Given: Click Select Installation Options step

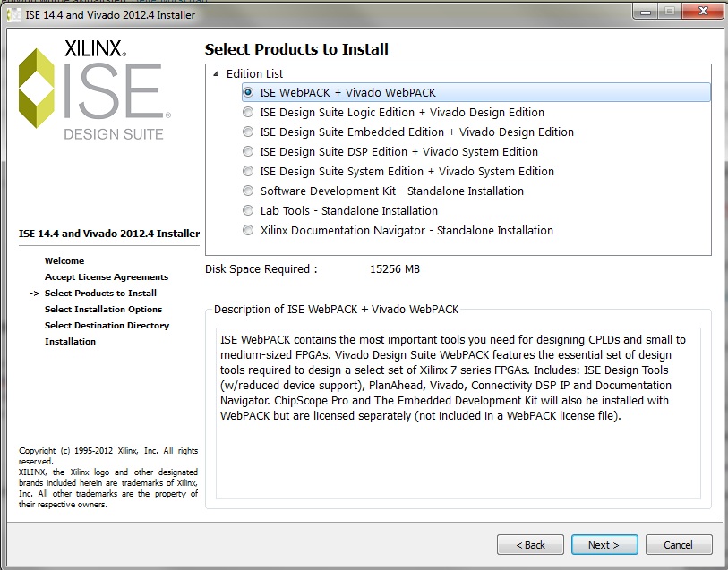Looking at the screenshot, I should coord(103,310).
